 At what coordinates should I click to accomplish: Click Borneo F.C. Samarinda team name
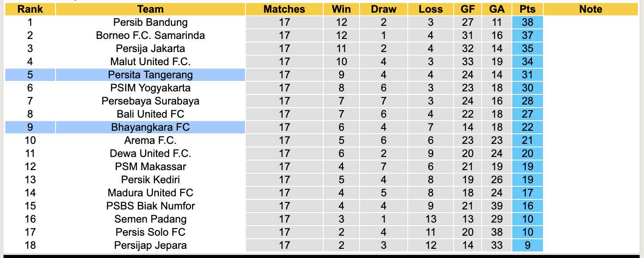click(x=150, y=35)
